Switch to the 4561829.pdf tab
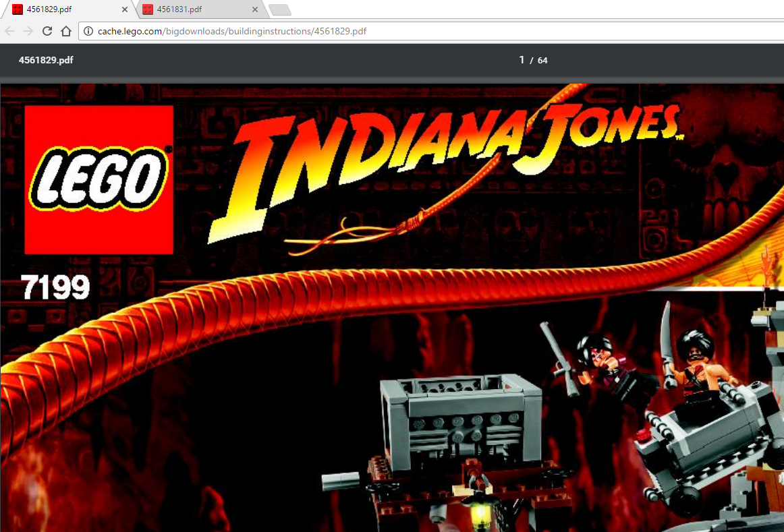 pyautogui.click(x=69, y=9)
